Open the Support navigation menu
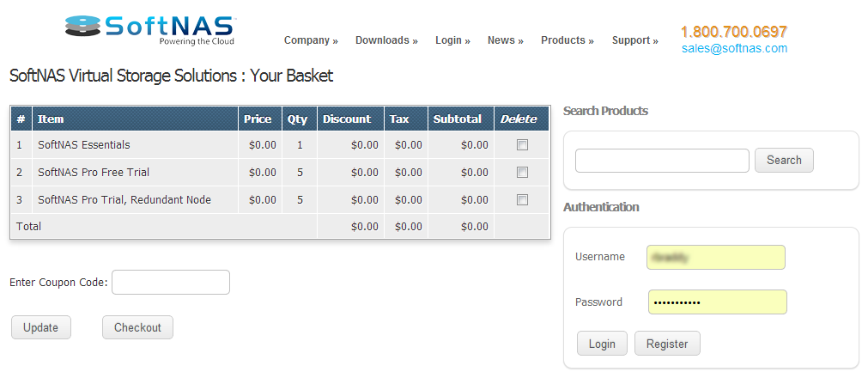 pos(634,40)
